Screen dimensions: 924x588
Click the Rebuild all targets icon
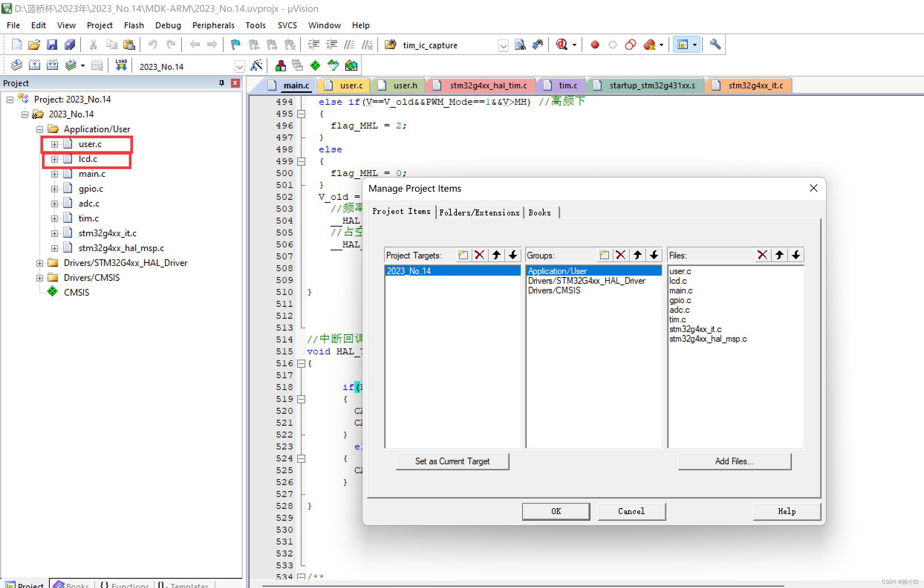point(52,66)
